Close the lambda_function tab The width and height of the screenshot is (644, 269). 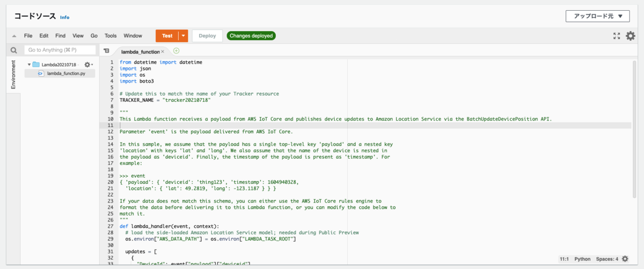[163, 52]
